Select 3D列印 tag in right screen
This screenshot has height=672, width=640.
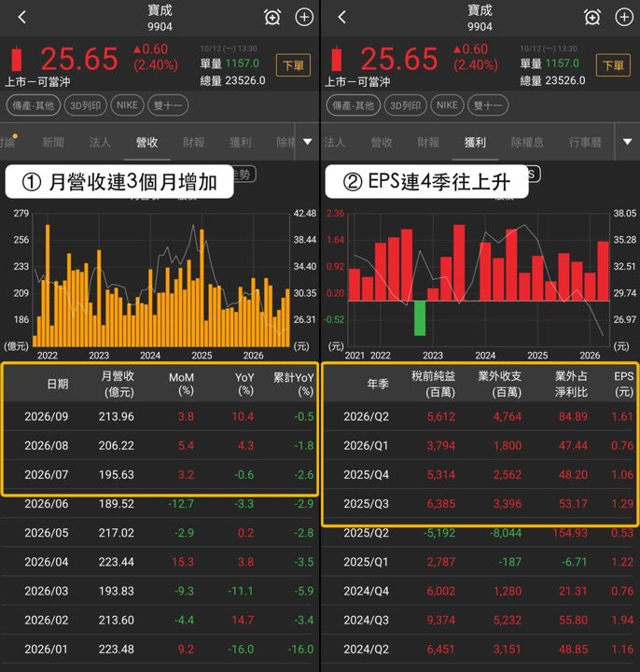tap(406, 105)
